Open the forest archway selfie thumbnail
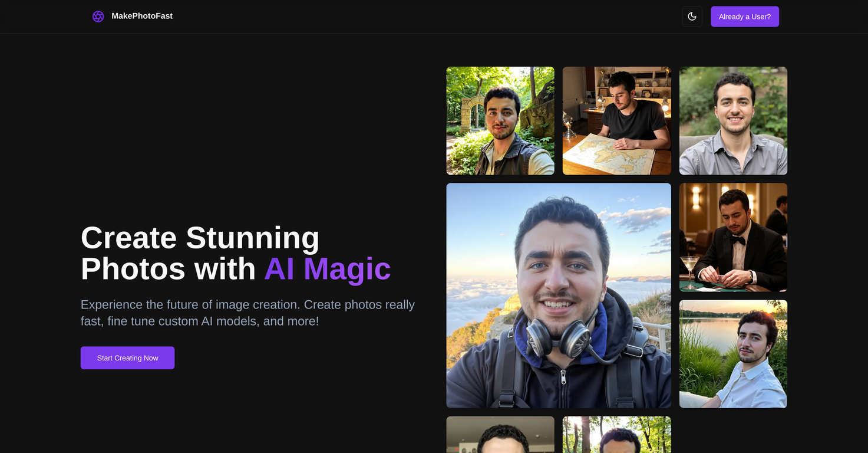Viewport: 868px width, 453px height. [500, 120]
